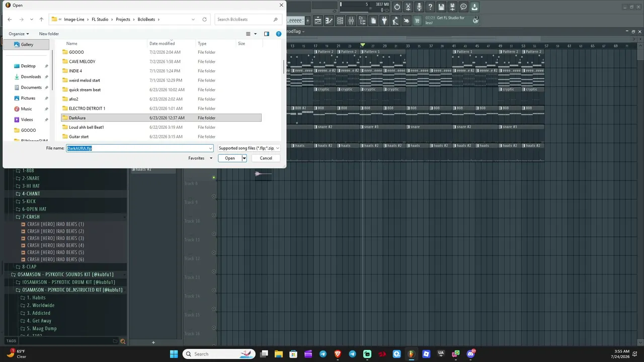644x362 pixels.
Task: Toggle the Track 8 mute switch in playlist
Action: click(214, 177)
